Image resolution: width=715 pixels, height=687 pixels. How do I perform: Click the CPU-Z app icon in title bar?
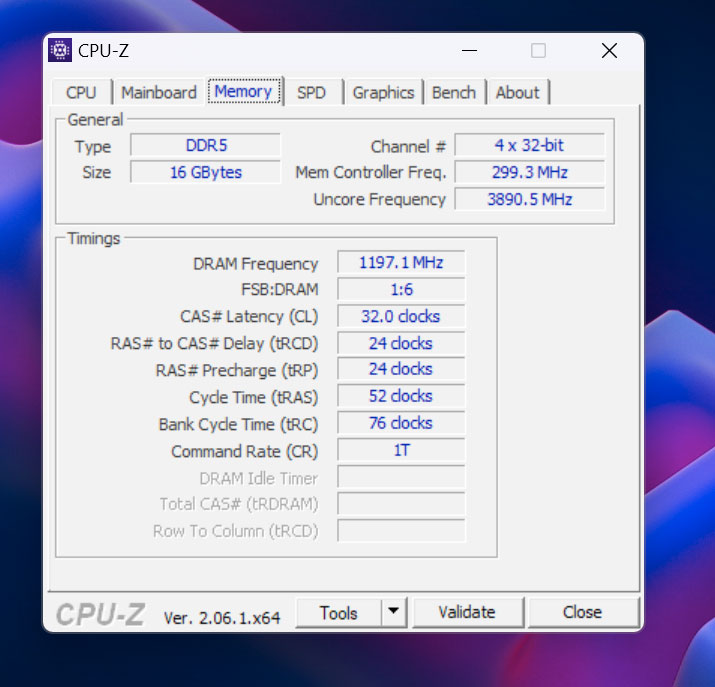coord(60,50)
